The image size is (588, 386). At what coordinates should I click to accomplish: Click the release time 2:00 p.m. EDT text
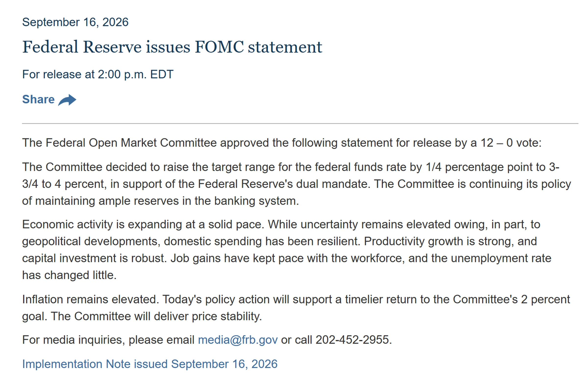[x=135, y=75]
